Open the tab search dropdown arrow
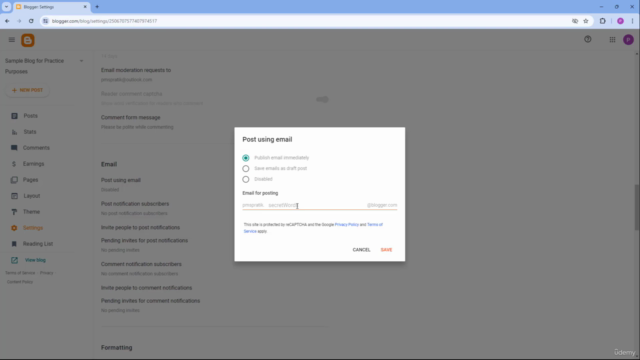The height and width of the screenshot is (360, 640). point(6,7)
